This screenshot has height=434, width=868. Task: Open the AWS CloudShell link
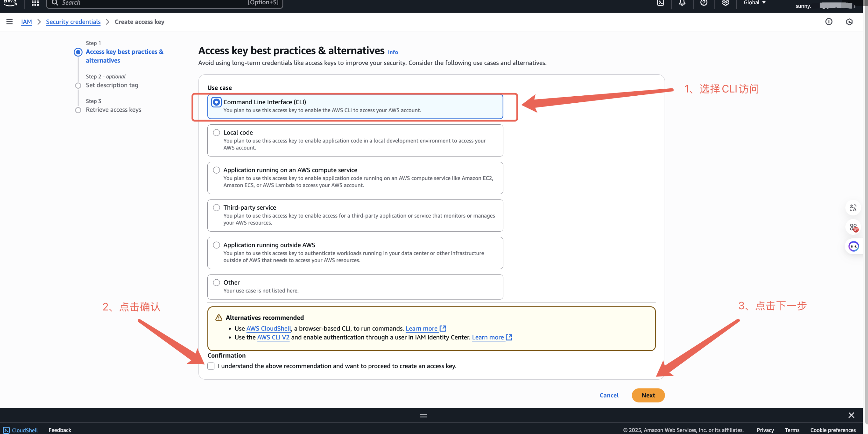[x=268, y=329]
